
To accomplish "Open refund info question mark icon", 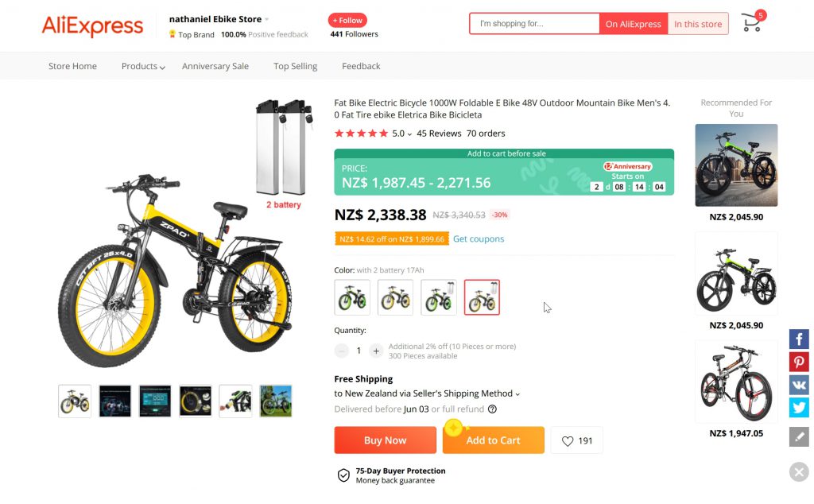I will coord(492,409).
